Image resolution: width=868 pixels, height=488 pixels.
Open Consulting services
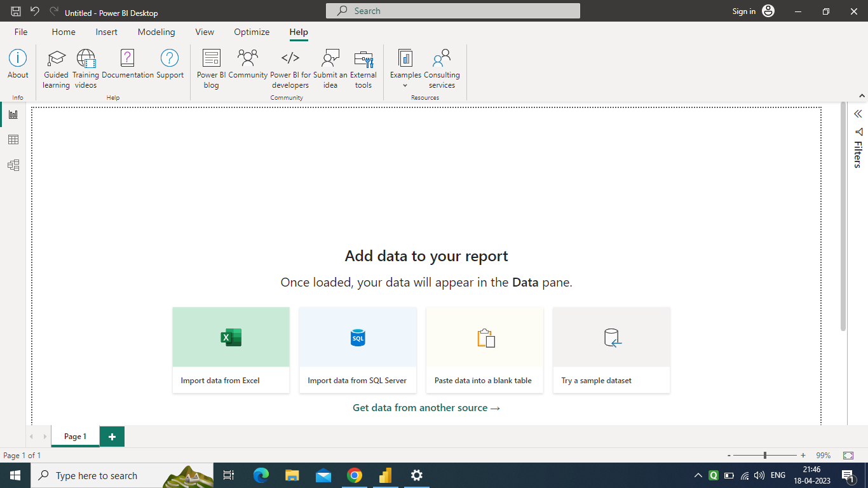click(442, 69)
